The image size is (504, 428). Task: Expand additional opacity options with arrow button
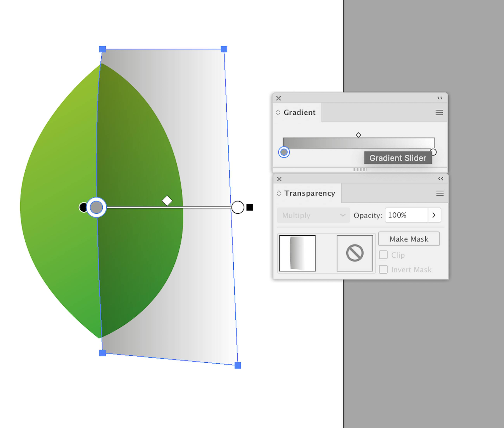tap(434, 215)
